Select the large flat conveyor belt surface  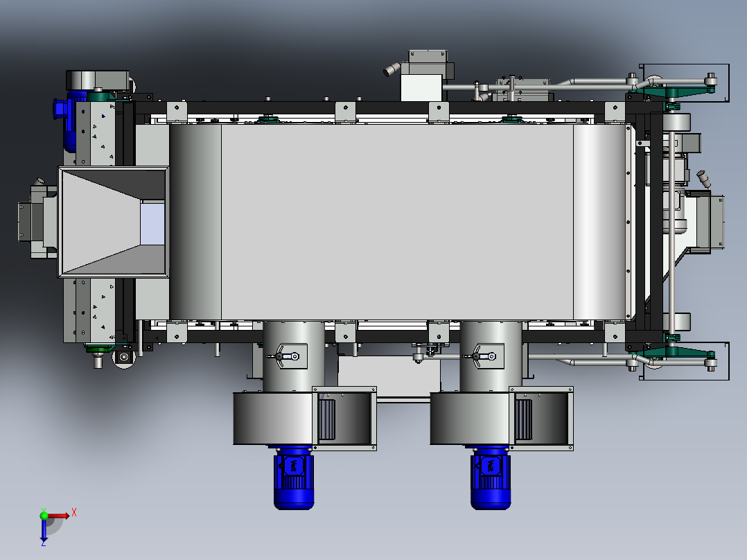[x=397, y=222]
